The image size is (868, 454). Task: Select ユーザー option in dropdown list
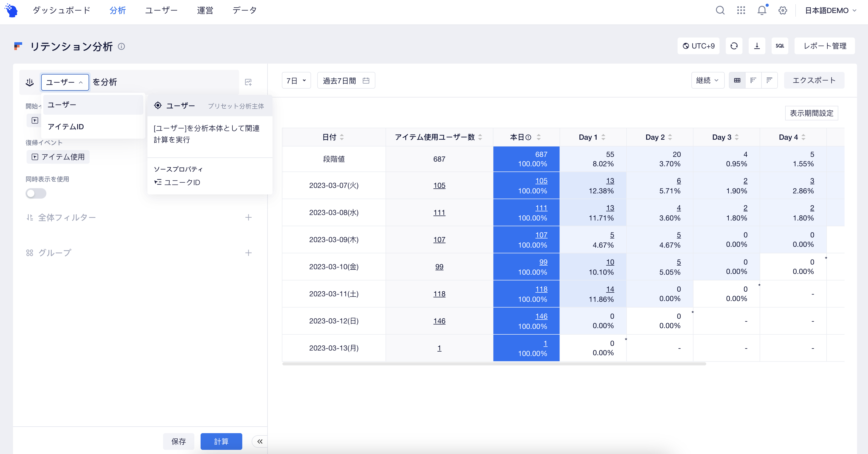pos(93,105)
